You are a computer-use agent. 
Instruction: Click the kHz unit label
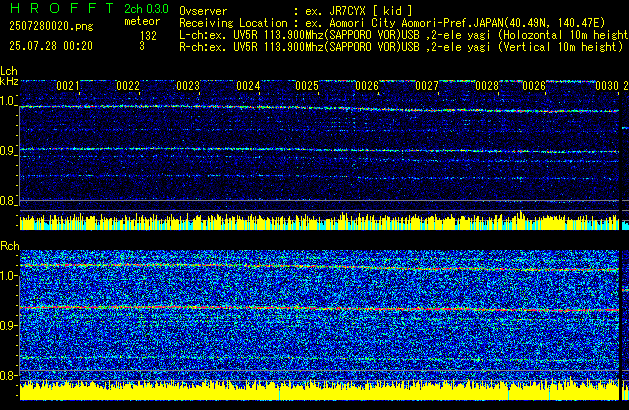tap(9, 81)
